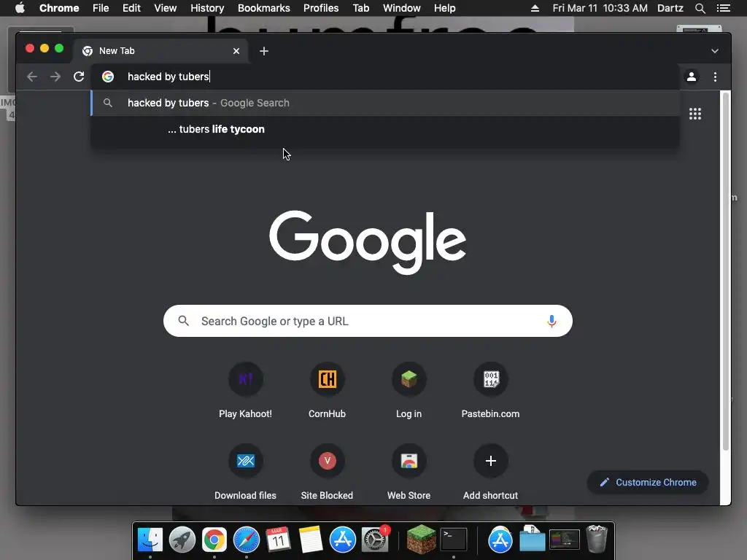Viewport: 747px width, 560px height.
Task: Click the eject icon in menu bar
Action: [x=535, y=8]
